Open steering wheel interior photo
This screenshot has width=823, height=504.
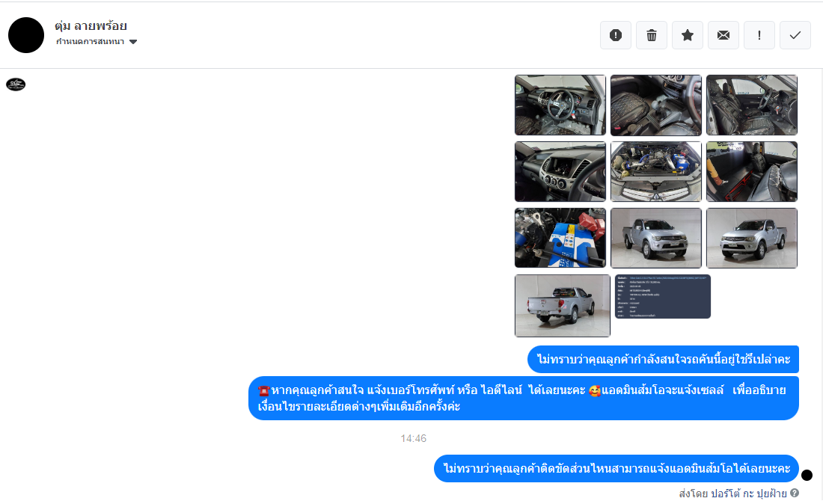pyautogui.click(x=560, y=105)
